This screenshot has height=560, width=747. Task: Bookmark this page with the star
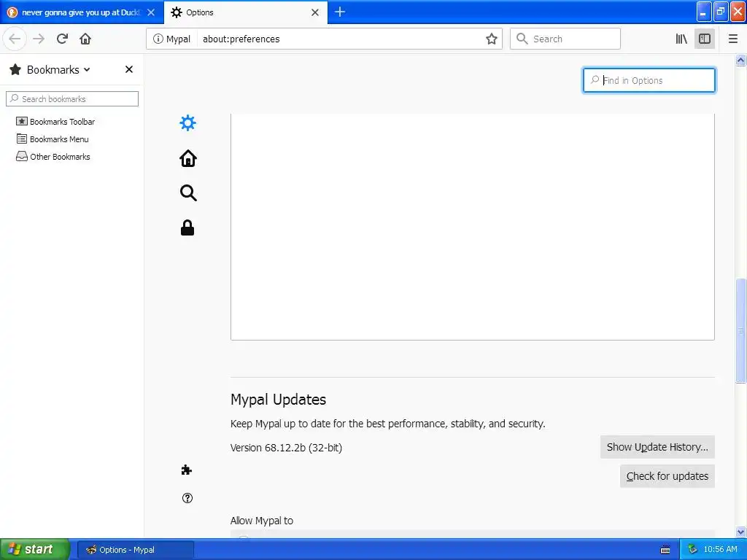coord(492,39)
